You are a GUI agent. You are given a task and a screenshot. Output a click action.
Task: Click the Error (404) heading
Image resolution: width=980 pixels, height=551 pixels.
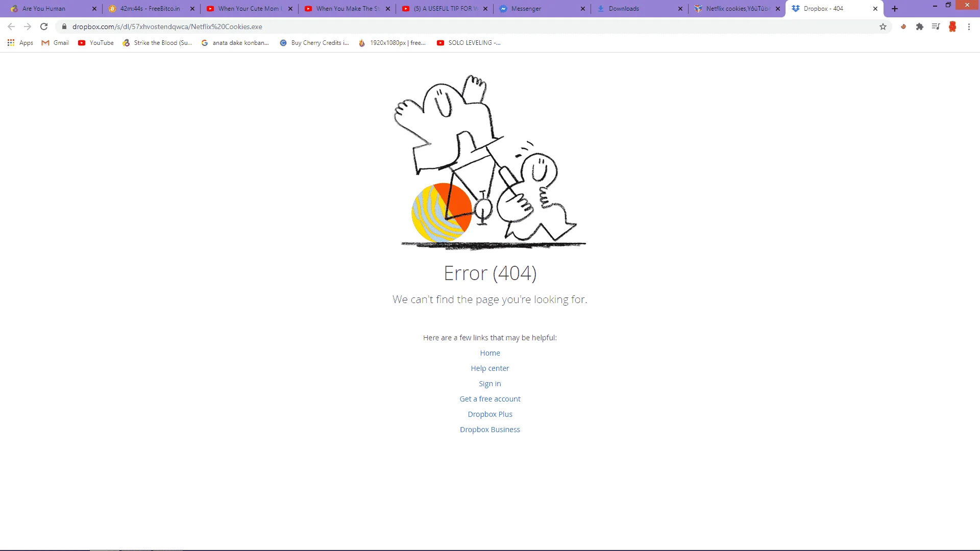click(x=490, y=273)
